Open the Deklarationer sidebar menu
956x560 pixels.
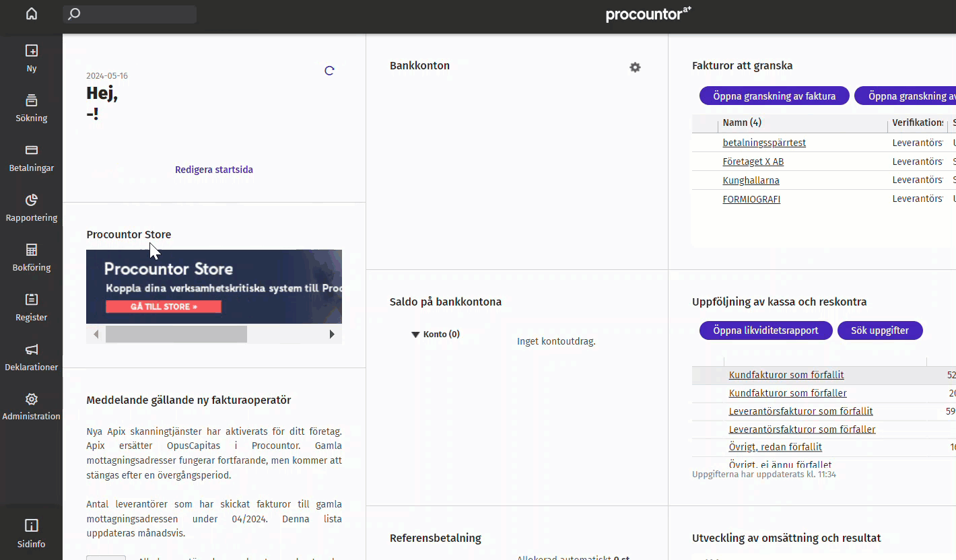(x=32, y=357)
